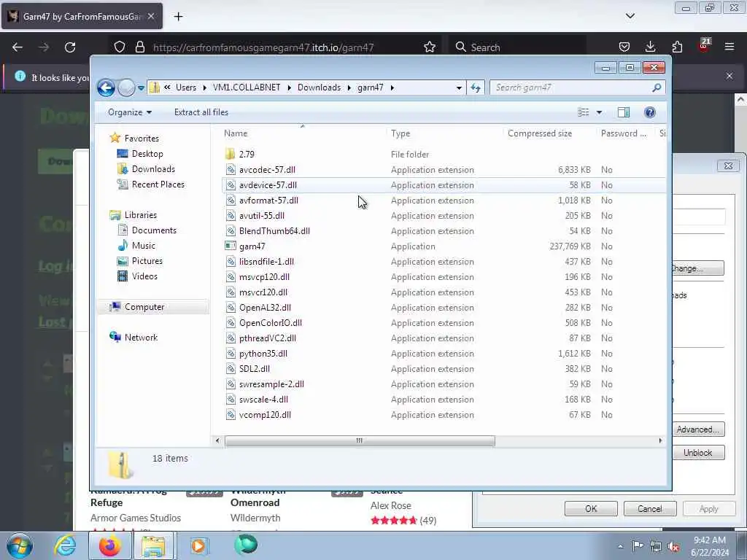Click Extract all files
Screen dimensions: 747x560
(201, 112)
